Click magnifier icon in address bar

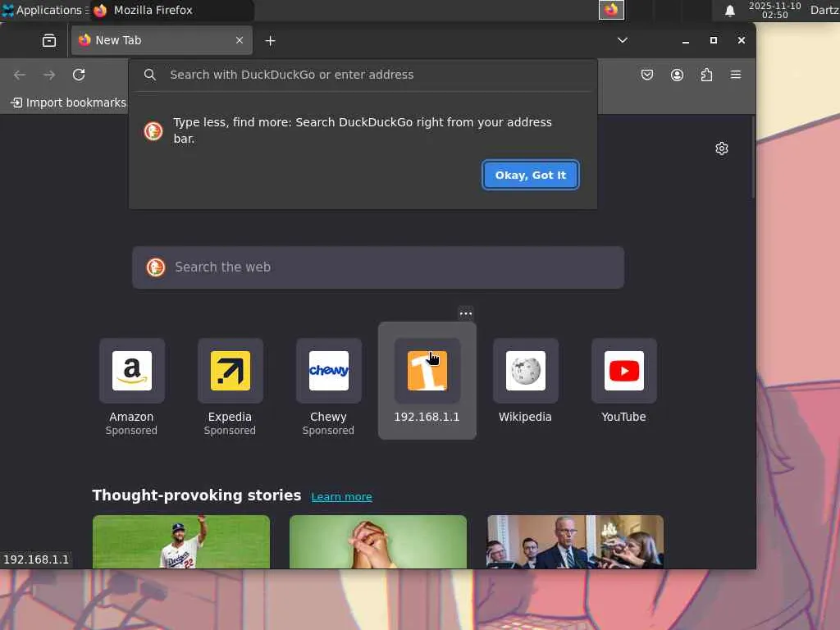point(150,75)
